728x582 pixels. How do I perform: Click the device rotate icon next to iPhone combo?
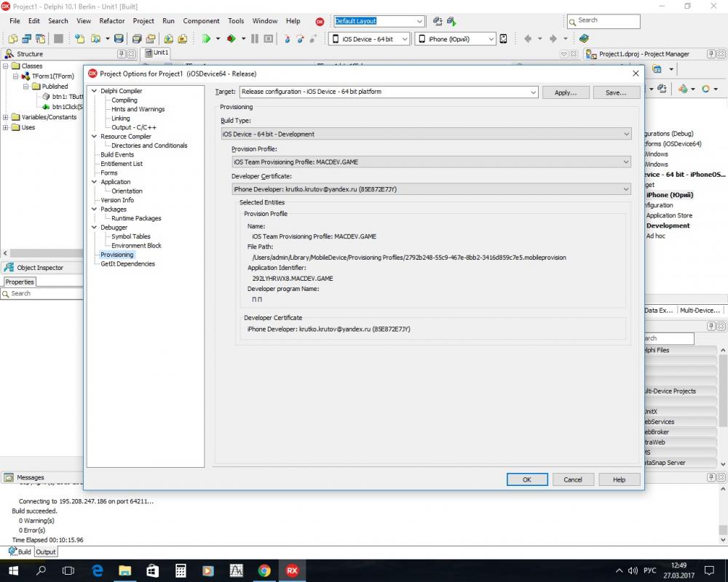[x=503, y=39]
